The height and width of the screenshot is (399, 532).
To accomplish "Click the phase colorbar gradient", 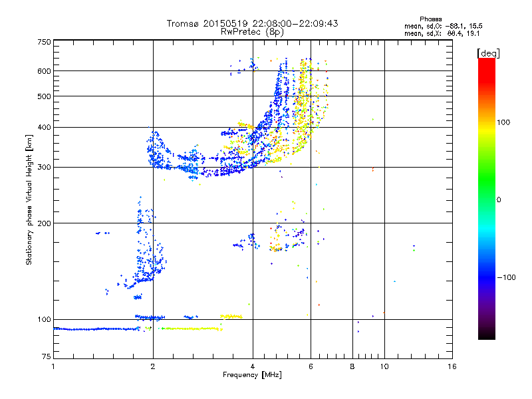I will [x=487, y=198].
